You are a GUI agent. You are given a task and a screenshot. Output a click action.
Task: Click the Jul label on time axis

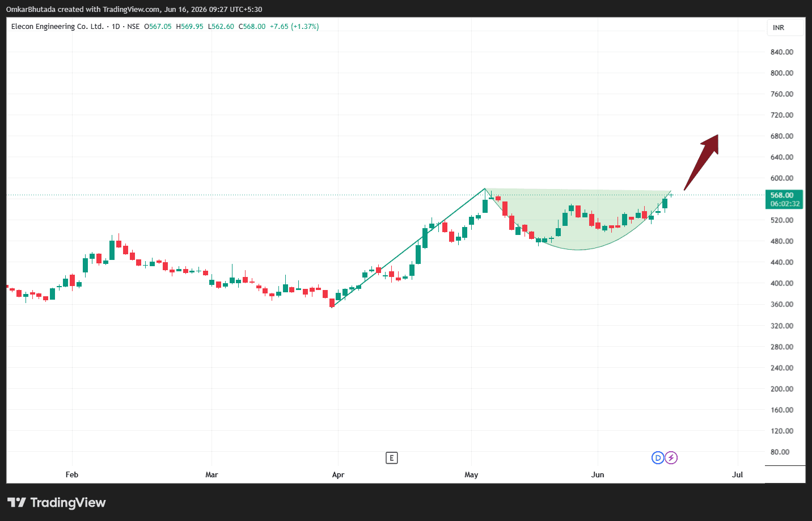737,474
